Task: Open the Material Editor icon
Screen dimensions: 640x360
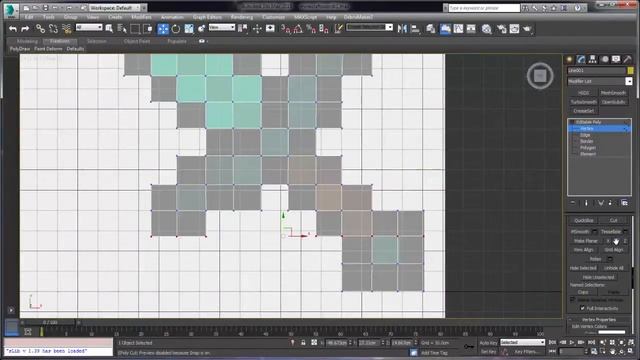Action: point(486,29)
